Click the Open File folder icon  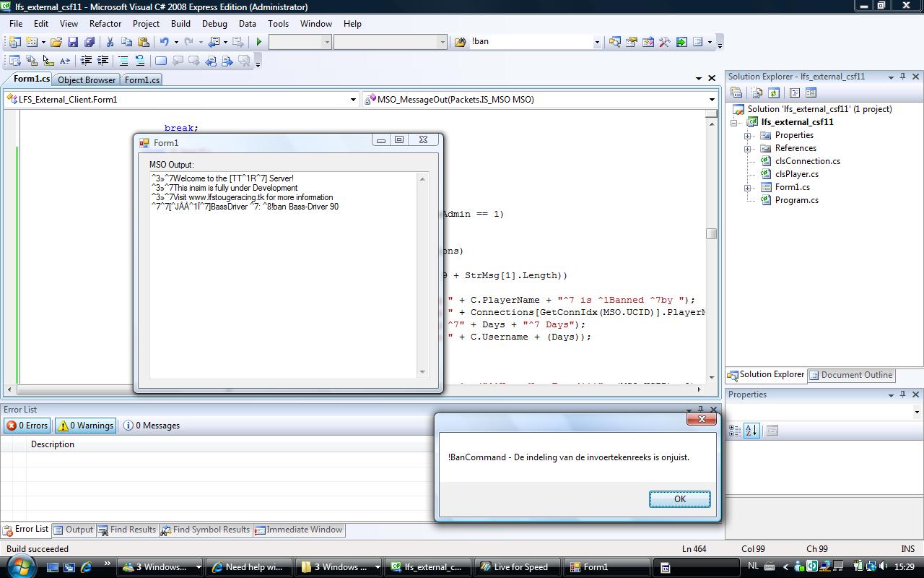(56, 42)
